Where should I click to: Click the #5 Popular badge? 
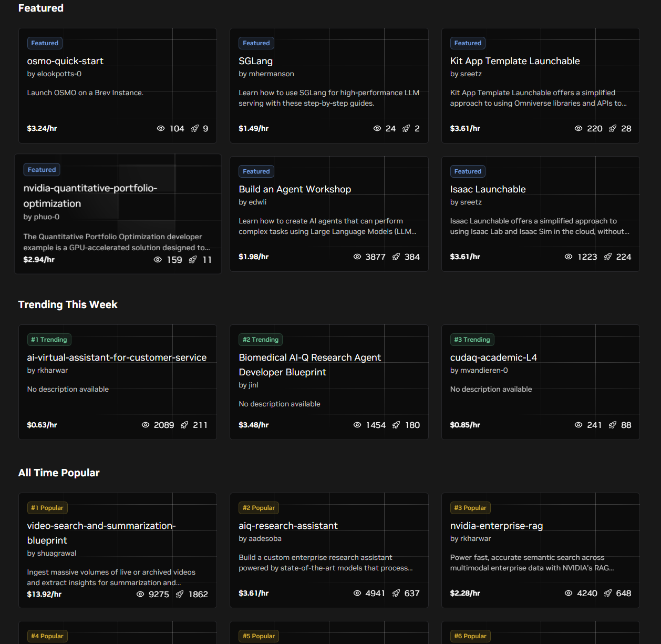point(259,636)
